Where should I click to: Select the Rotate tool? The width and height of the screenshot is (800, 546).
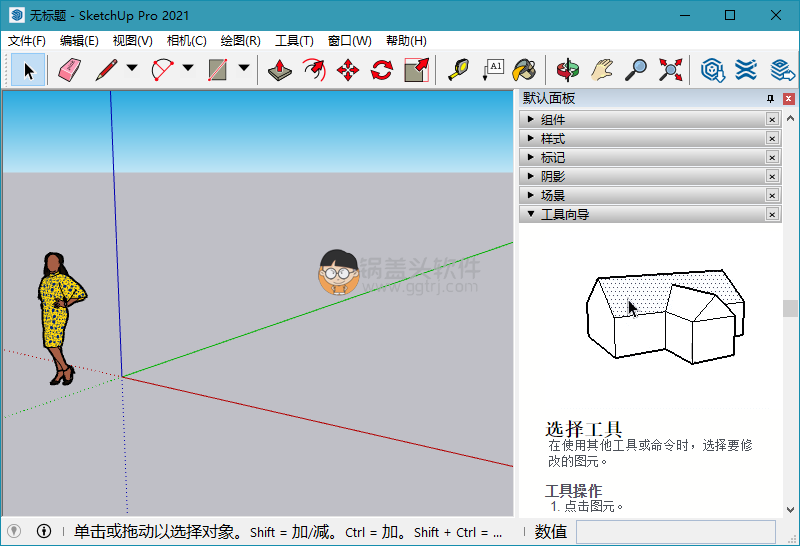382,70
